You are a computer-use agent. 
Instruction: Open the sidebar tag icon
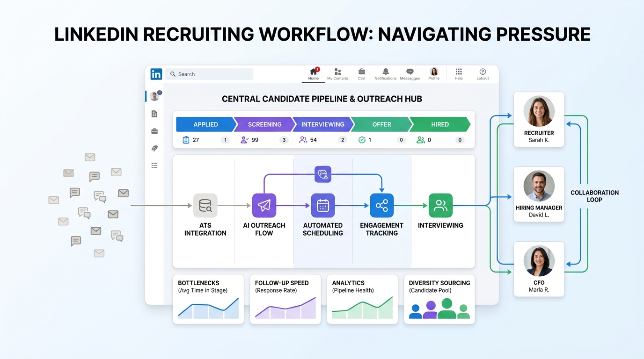pos(154,148)
